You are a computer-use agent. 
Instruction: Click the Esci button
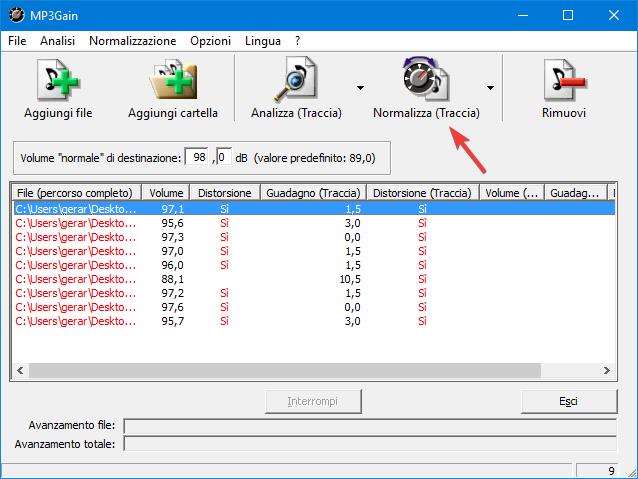point(569,401)
